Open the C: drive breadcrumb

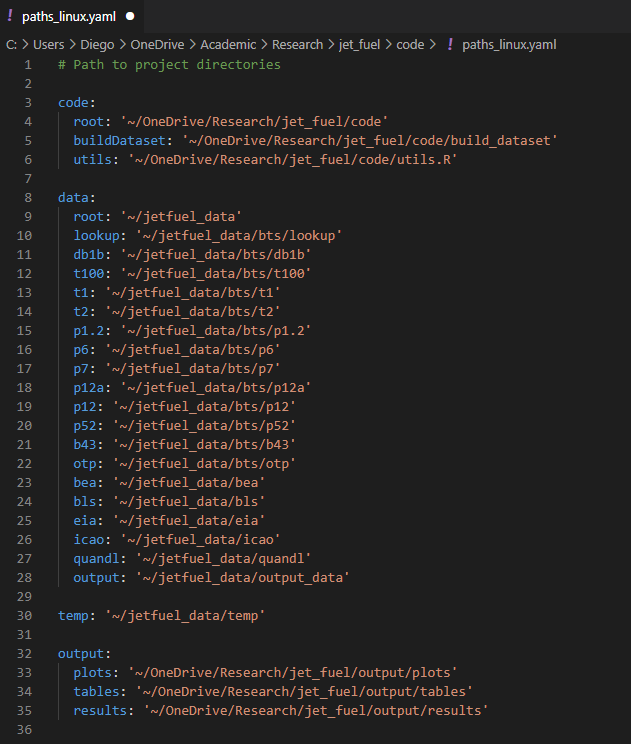pos(12,44)
